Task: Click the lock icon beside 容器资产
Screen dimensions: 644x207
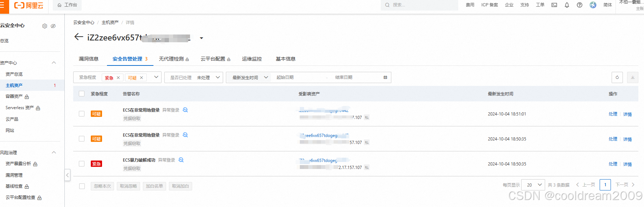Action: [x=27, y=97]
